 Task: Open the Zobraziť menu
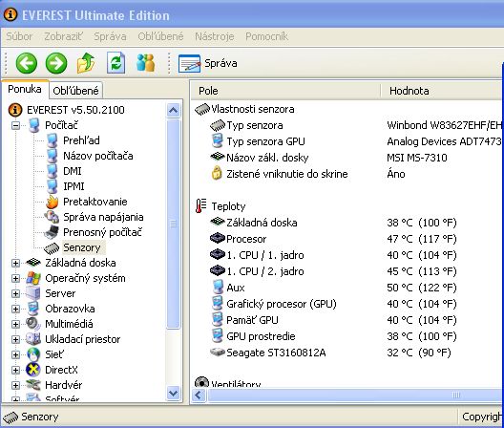click(63, 36)
